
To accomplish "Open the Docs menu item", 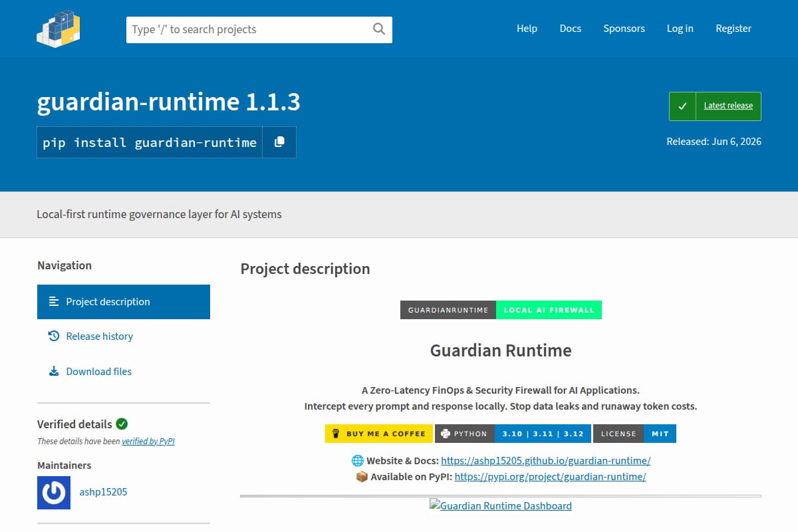I will tap(571, 29).
